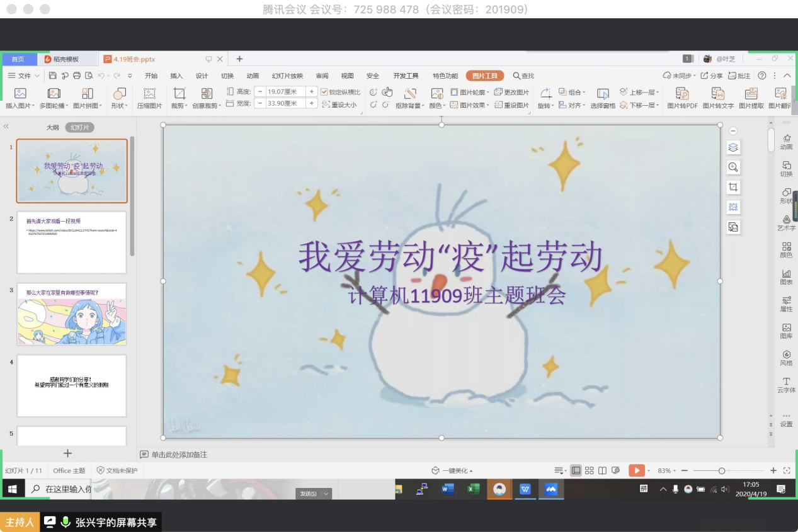Open the Gallery (图库) side panel
The width and height of the screenshot is (798, 532).
point(786,331)
